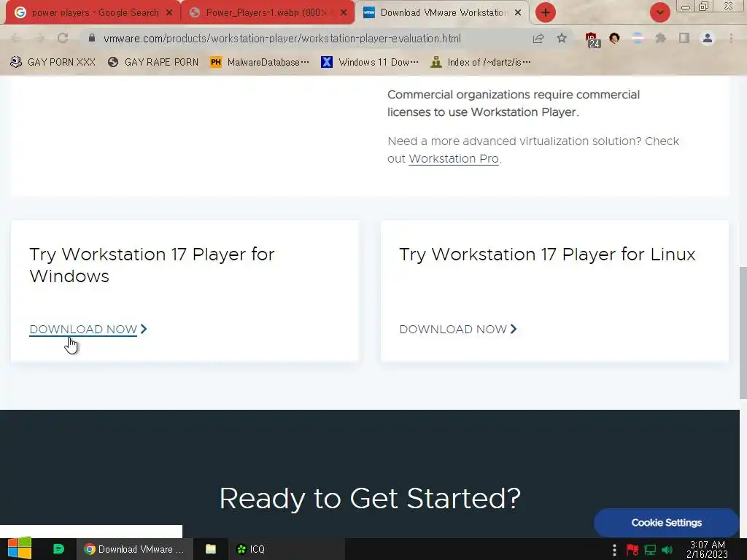Close the power players Google Search tab
The image size is (747, 560).
point(169,13)
